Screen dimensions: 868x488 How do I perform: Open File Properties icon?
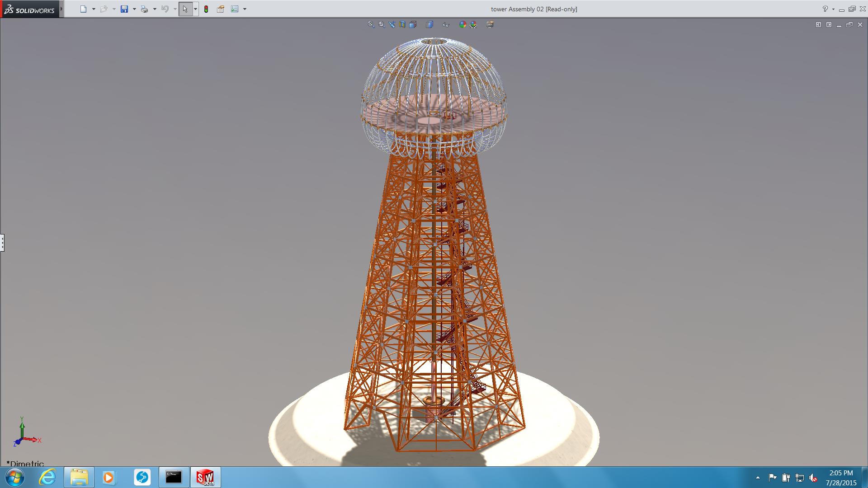point(221,9)
